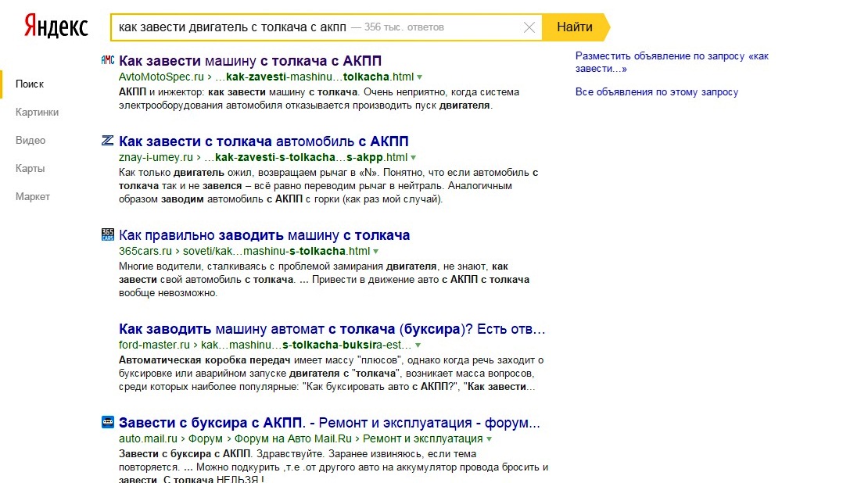868x483 pixels.
Task: Click 'Все объявления по этому запросу' link
Action: coord(657,92)
